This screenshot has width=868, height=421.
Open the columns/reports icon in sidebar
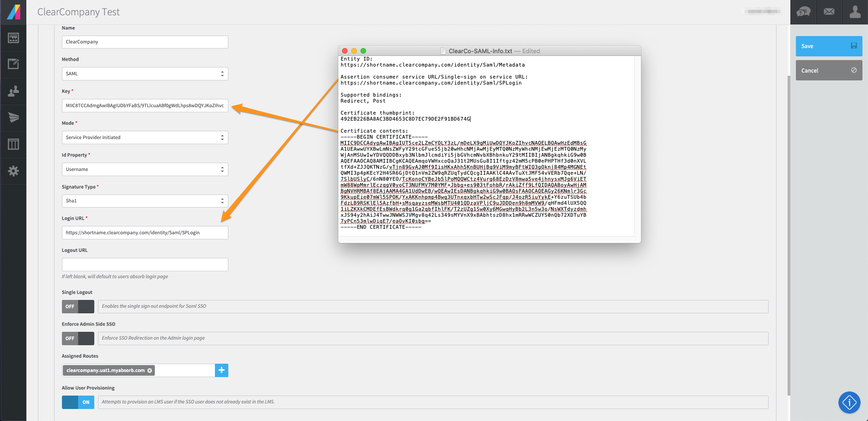coord(13,144)
